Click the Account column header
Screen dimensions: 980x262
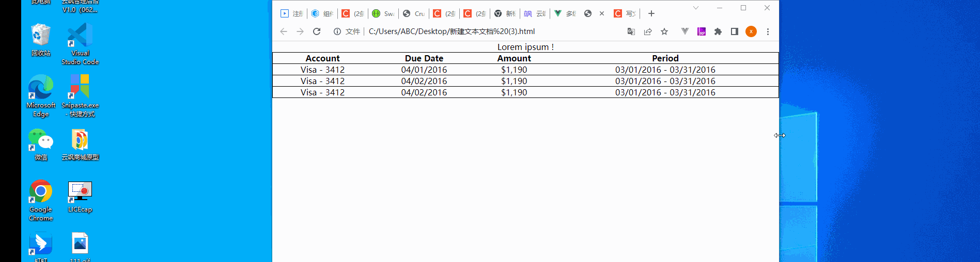click(x=322, y=58)
